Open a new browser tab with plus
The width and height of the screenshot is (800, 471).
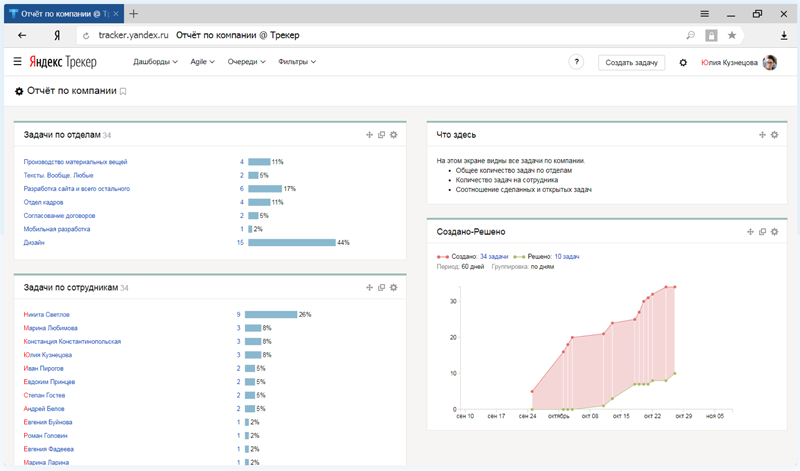pyautogui.click(x=134, y=14)
